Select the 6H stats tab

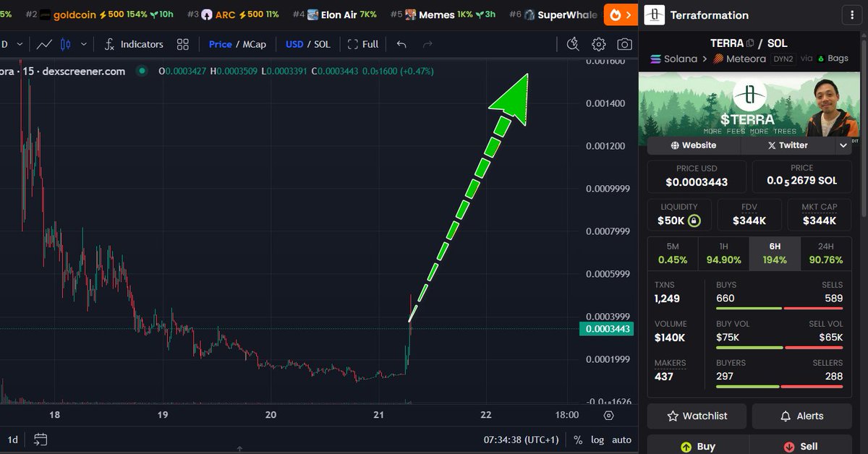coord(775,254)
